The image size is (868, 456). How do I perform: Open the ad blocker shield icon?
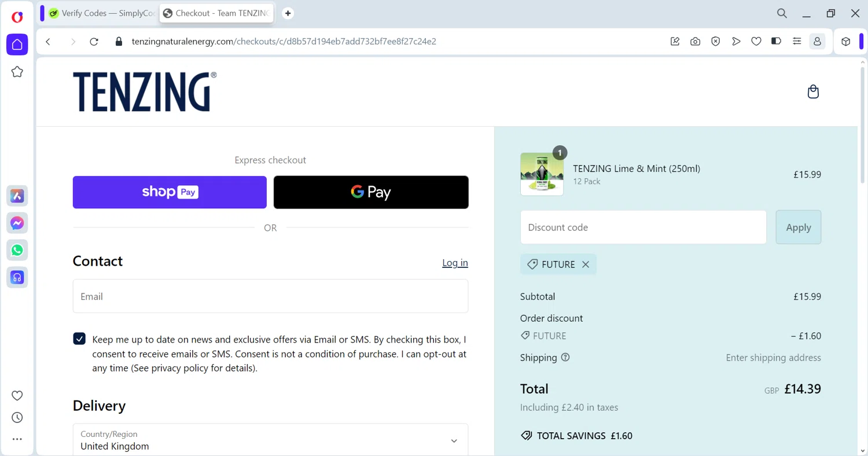[716, 42]
